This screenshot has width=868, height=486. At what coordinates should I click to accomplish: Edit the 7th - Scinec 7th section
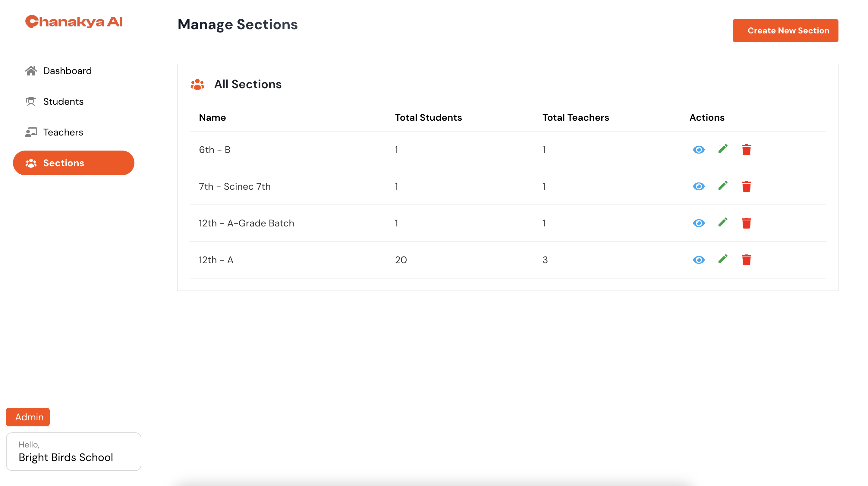pyautogui.click(x=723, y=185)
